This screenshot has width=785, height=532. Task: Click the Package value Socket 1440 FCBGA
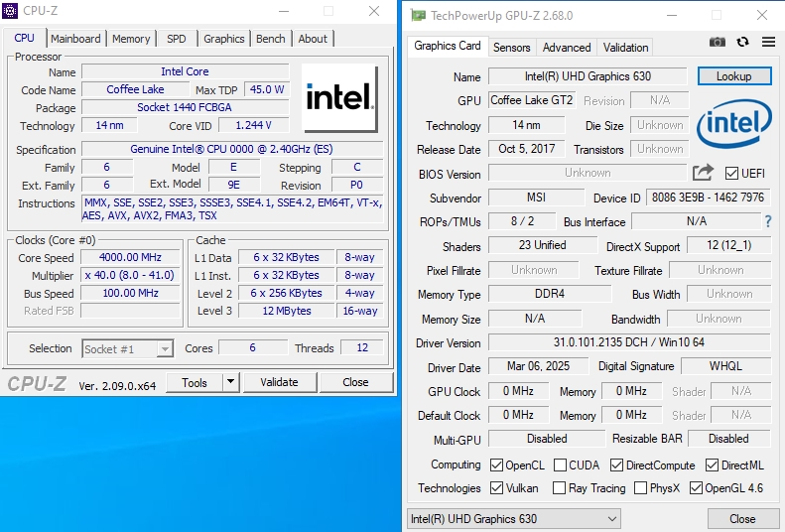point(185,107)
